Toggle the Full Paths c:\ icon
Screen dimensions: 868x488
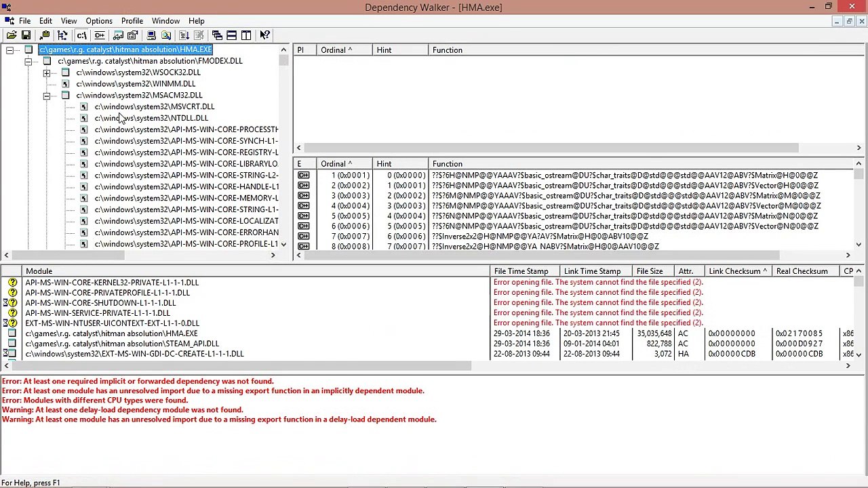click(x=81, y=35)
